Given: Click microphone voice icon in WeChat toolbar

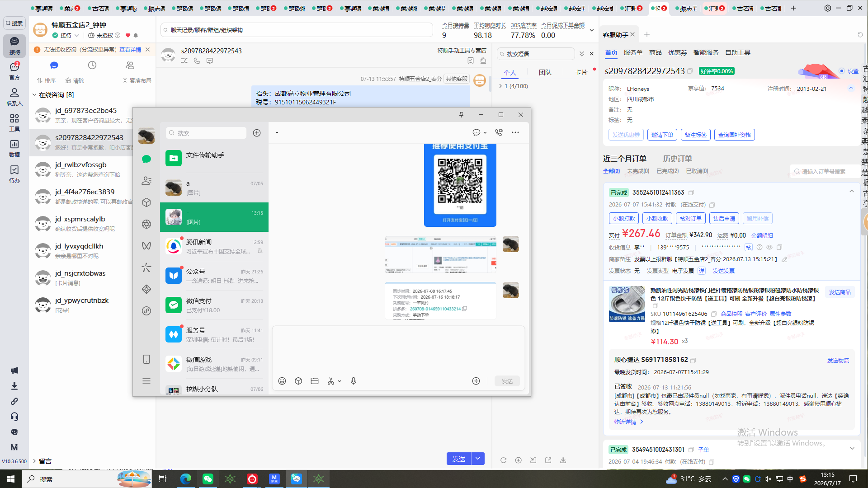Looking at the screenshot, I should [354, 381].
